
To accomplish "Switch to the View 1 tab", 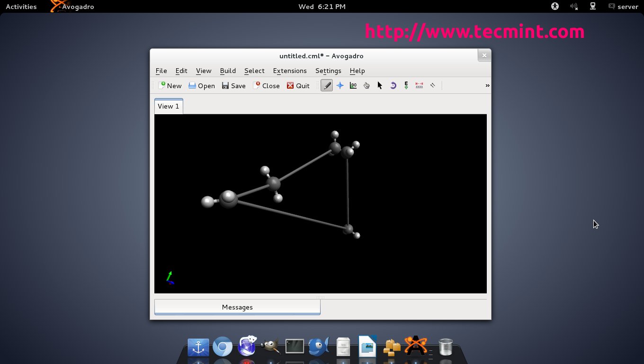I will click(169, 106).
